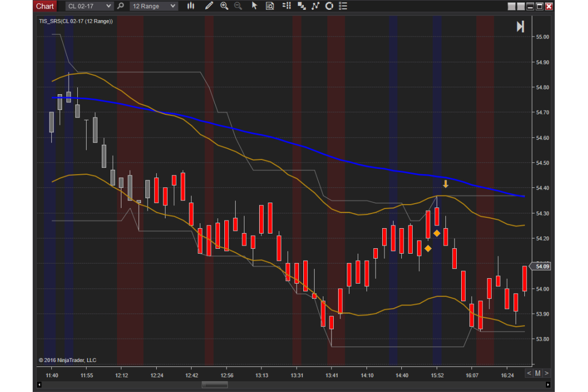Open the Chart Trader icon
588x392 pixels.
tap(301, 5)
